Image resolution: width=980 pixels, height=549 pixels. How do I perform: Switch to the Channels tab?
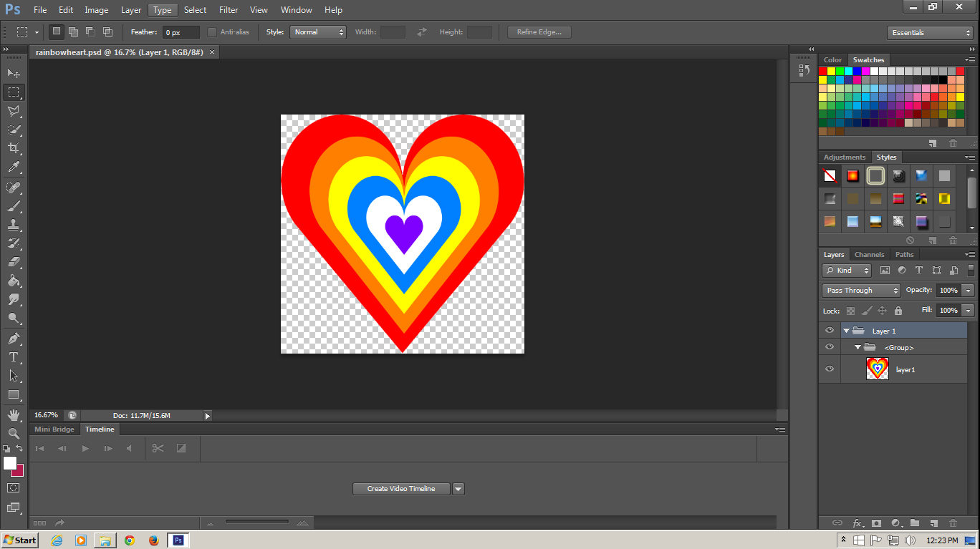coord(869,254)
